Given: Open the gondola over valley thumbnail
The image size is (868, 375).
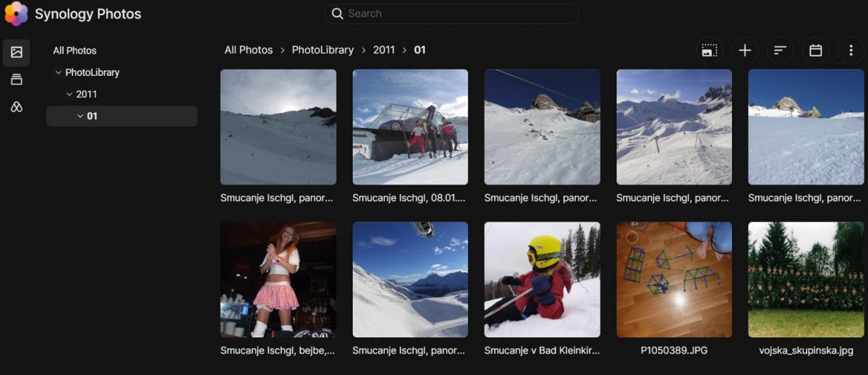Looking at the screenshot, I should tap(410, 279).
